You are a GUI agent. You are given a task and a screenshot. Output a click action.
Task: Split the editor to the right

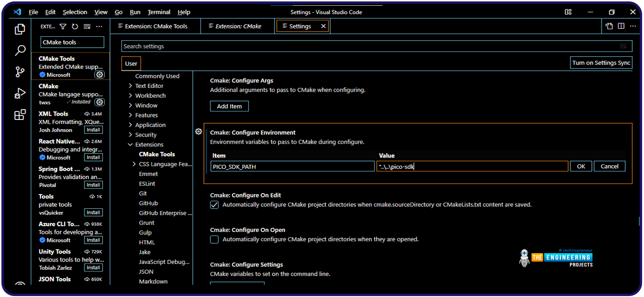(621, 26)
